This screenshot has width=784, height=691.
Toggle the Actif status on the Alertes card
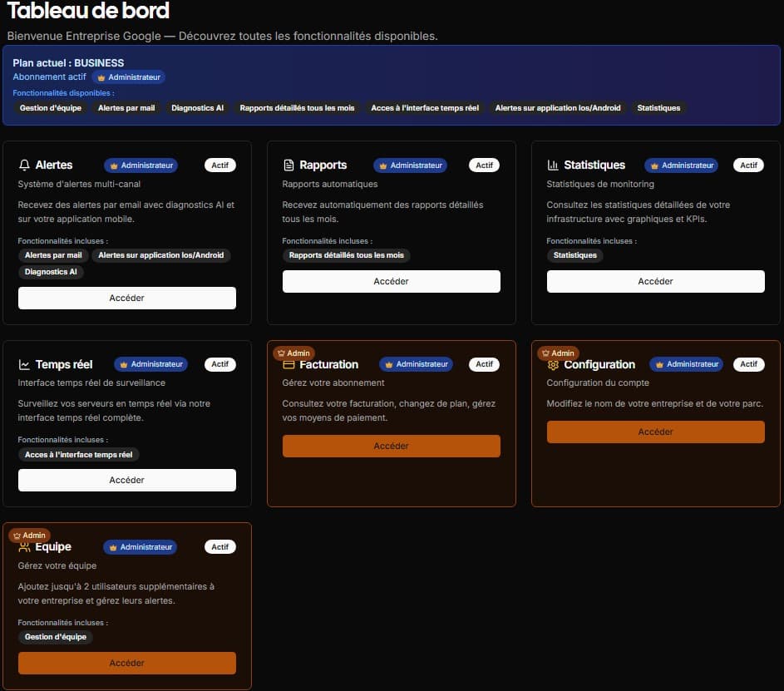(219, 165)
